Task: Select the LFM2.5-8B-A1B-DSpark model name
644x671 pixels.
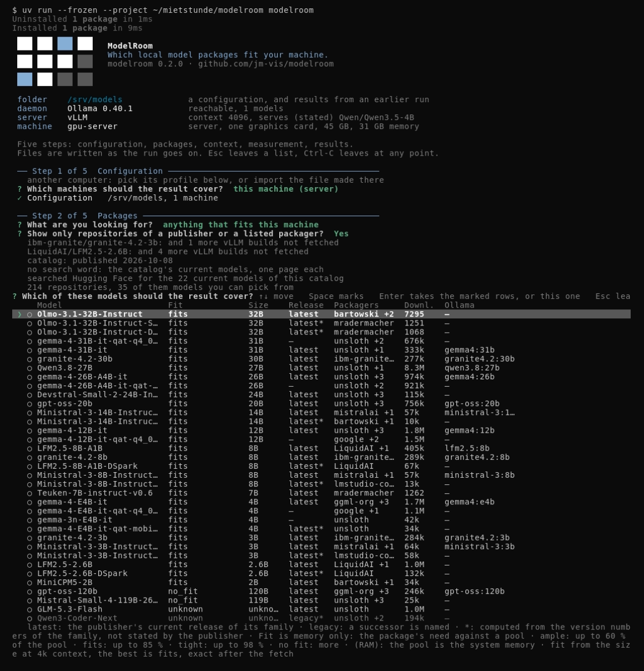Action: 87,466
